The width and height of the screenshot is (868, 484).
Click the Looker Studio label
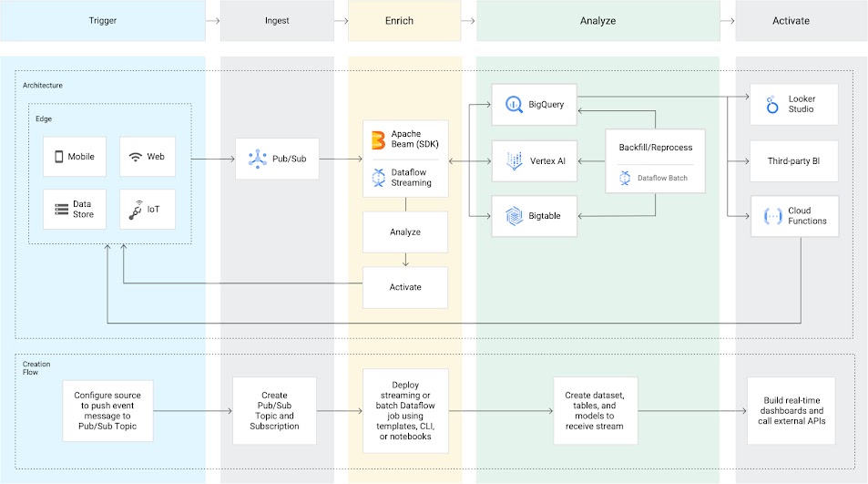pos(802,104)
